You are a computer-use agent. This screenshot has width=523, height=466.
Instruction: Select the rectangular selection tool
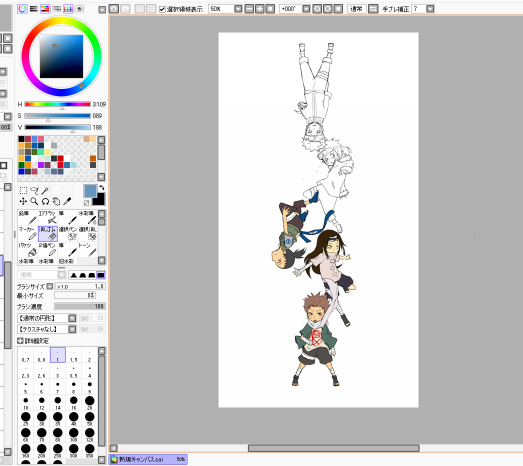pos(23,190)
